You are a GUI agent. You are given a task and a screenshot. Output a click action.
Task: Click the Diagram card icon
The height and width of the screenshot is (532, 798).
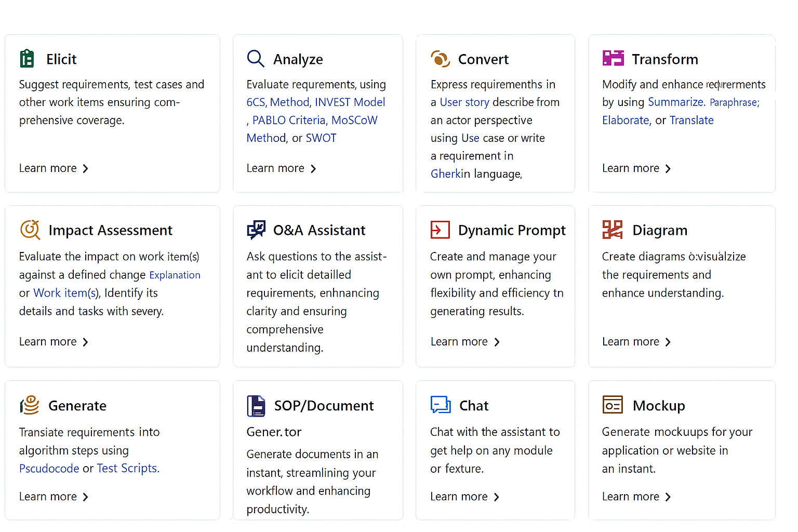point(613,230)
